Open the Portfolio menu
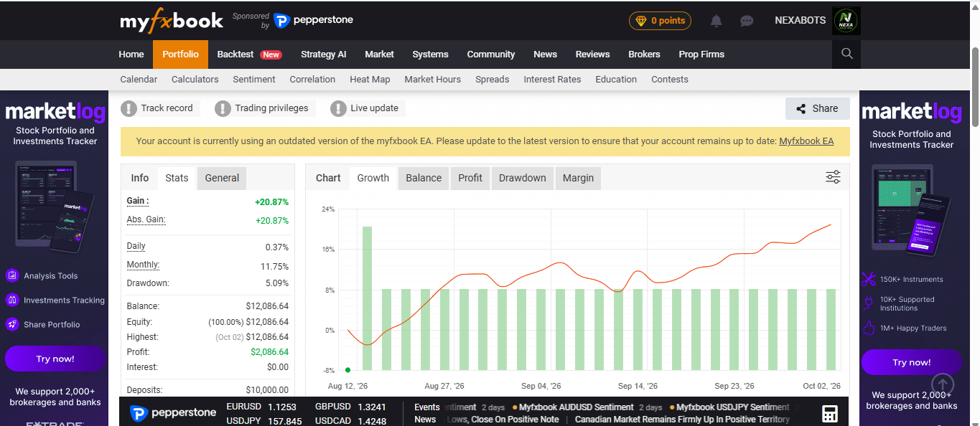980x426 pixels. pos(180,54)
